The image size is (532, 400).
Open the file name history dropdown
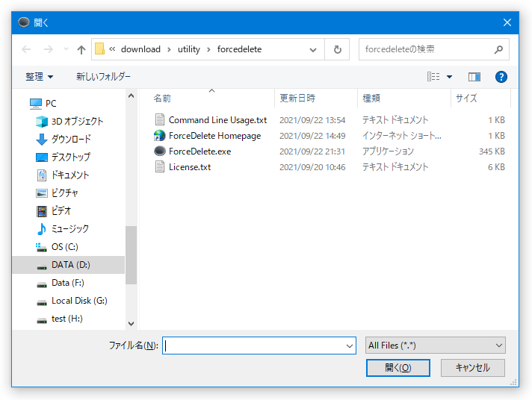click(350, 346)
